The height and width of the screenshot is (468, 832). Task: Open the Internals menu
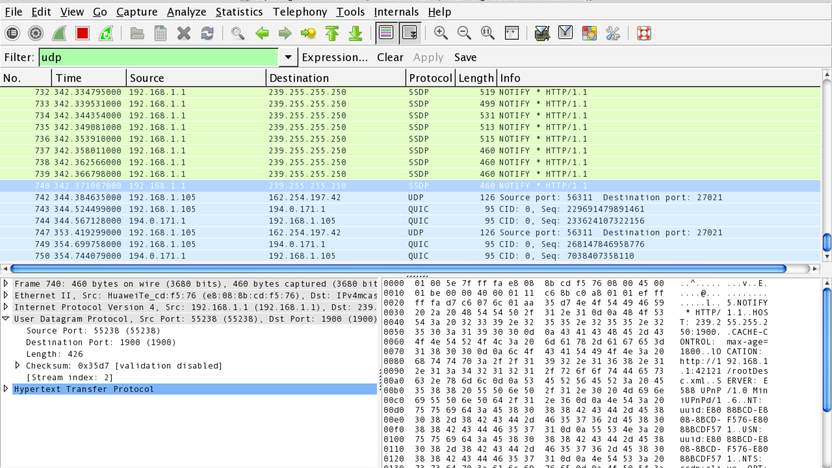click(x=396, y=12)
